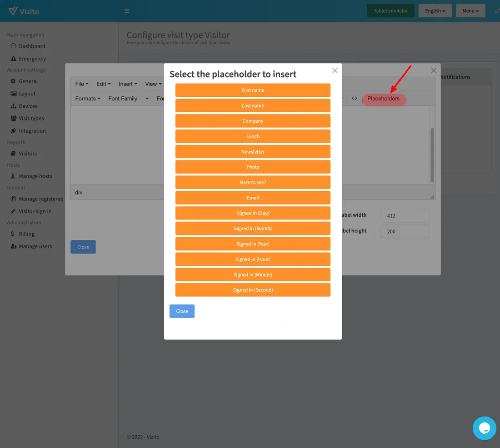Open the English language dropdown
Screen dimensions: 500x448
tap(435, 10)
